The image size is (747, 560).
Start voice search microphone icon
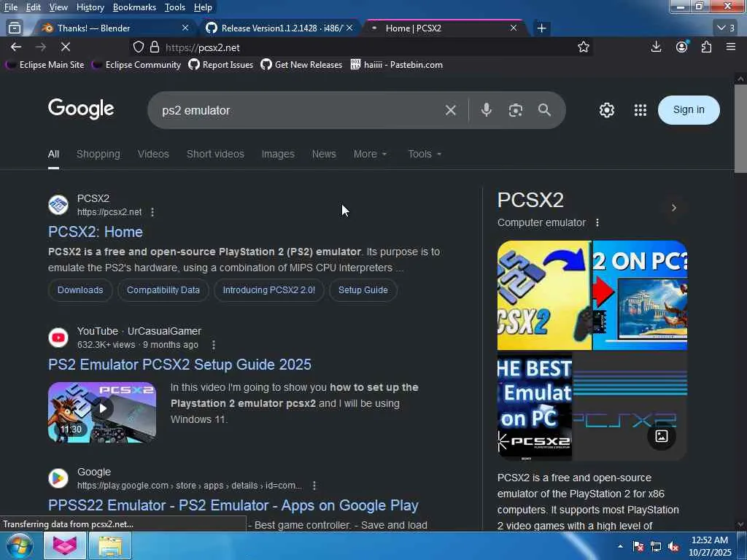click(486, 110)
